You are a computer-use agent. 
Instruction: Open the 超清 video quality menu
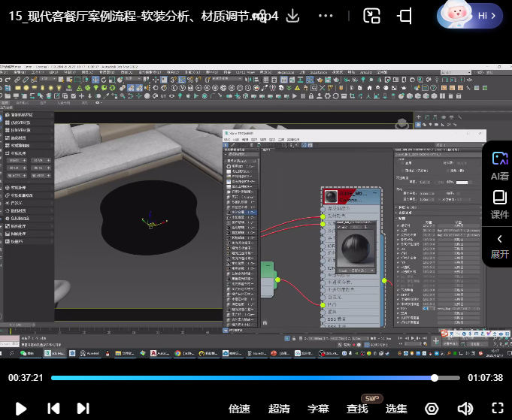(279, 409)
